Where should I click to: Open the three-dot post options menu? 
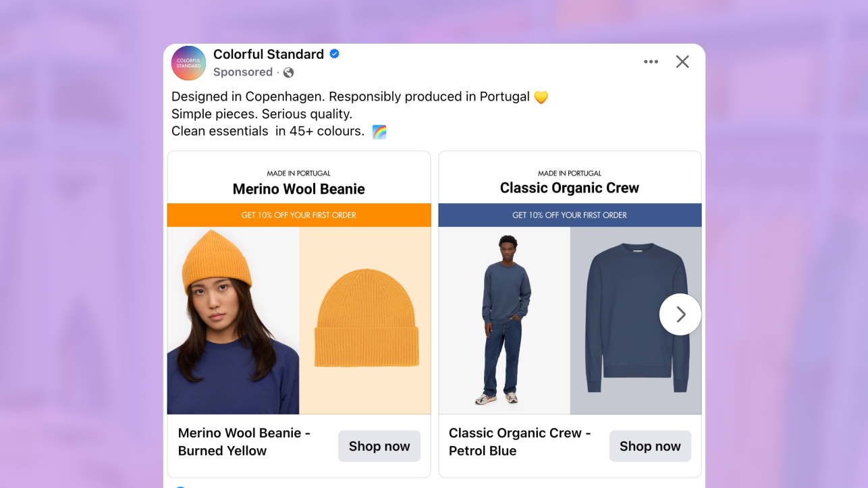pyautogui.click(x=651, y=62)
